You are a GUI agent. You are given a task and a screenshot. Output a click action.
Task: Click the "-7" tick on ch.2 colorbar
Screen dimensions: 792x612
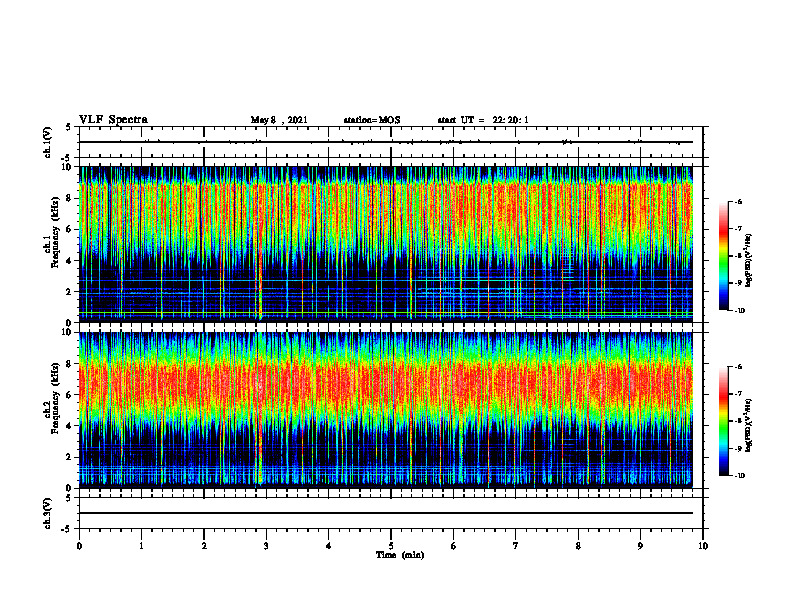point(738,394)
